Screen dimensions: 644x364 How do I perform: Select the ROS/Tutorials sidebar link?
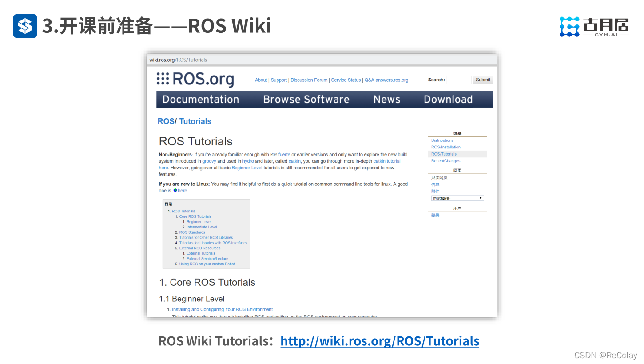pyautogui.click(x=444, y=154)
